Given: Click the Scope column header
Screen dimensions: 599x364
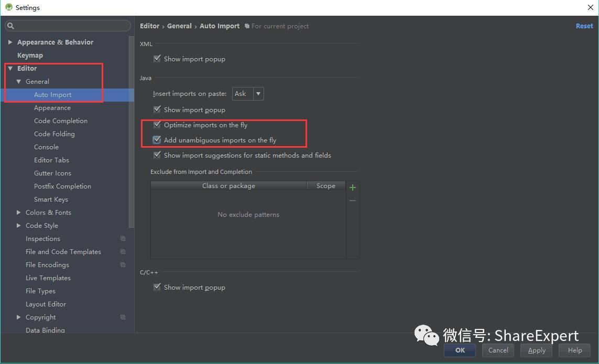Looking at the screenshot, I should pos(326,185).
